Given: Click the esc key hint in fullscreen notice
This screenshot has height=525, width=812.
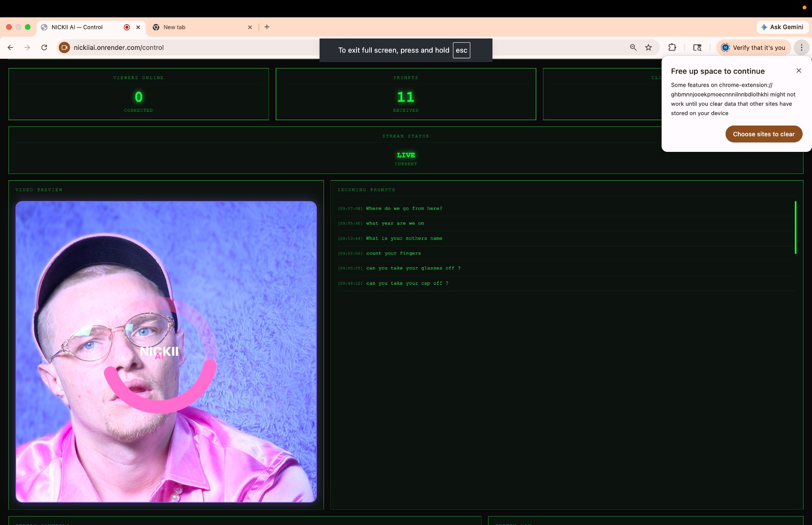Looking at the screenshot, I should point(461,50).
